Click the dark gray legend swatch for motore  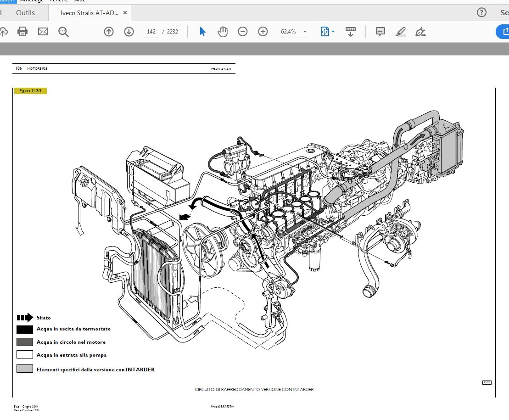(25, 342)
